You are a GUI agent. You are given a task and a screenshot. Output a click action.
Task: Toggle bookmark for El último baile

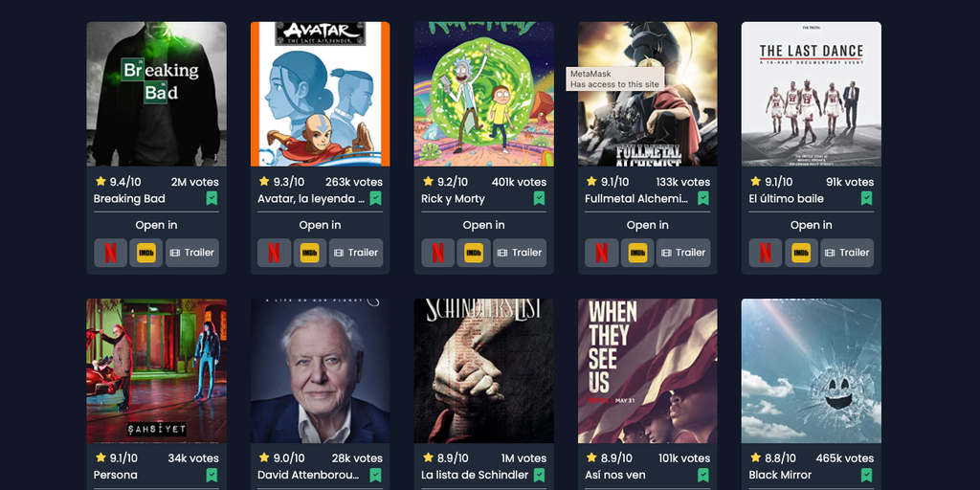(866, 199)
